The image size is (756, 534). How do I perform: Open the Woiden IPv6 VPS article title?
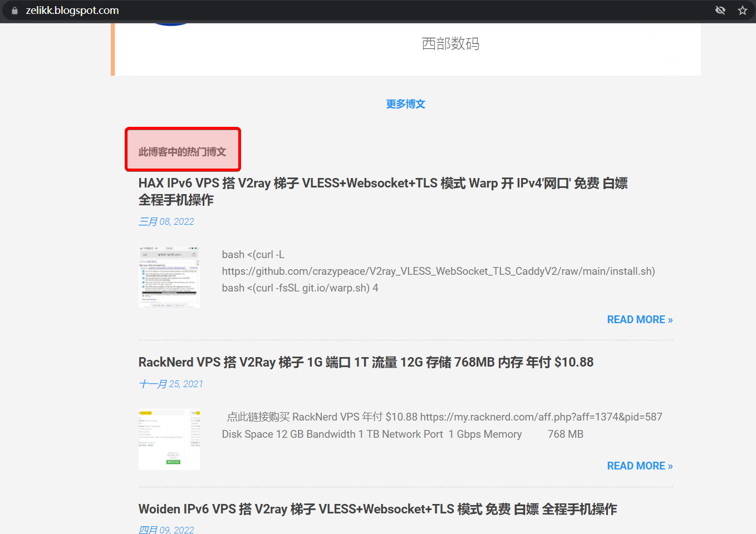(377, 508)
